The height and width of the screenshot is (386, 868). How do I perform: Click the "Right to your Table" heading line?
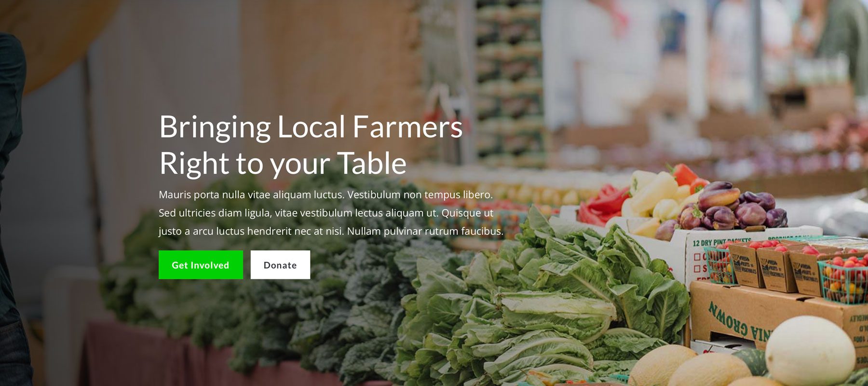283,164
